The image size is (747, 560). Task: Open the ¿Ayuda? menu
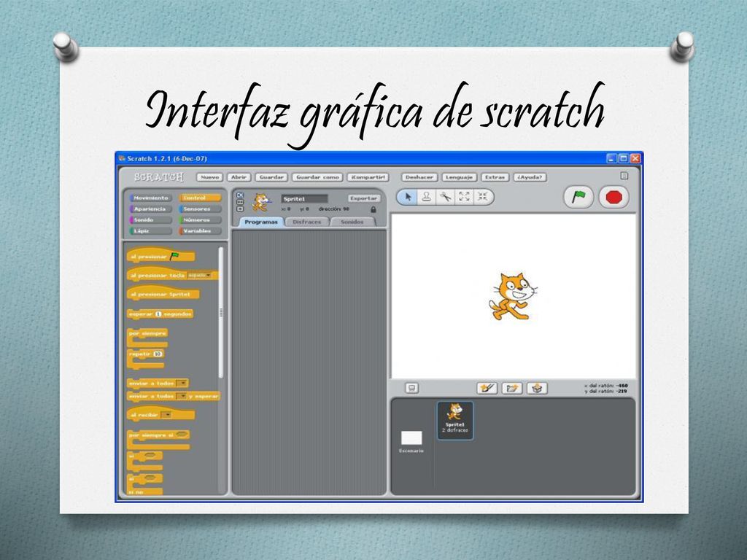(530, 177)
